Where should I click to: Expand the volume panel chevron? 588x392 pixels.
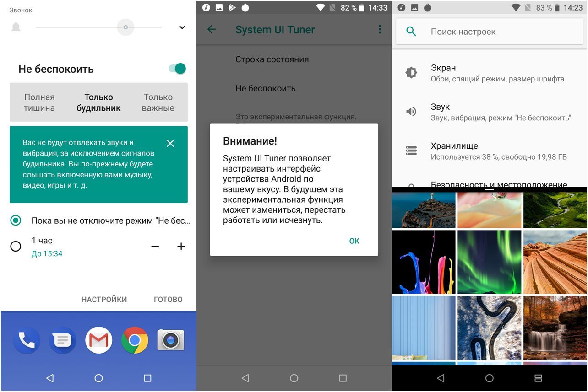pyautogui.click(x=182, y=27)
